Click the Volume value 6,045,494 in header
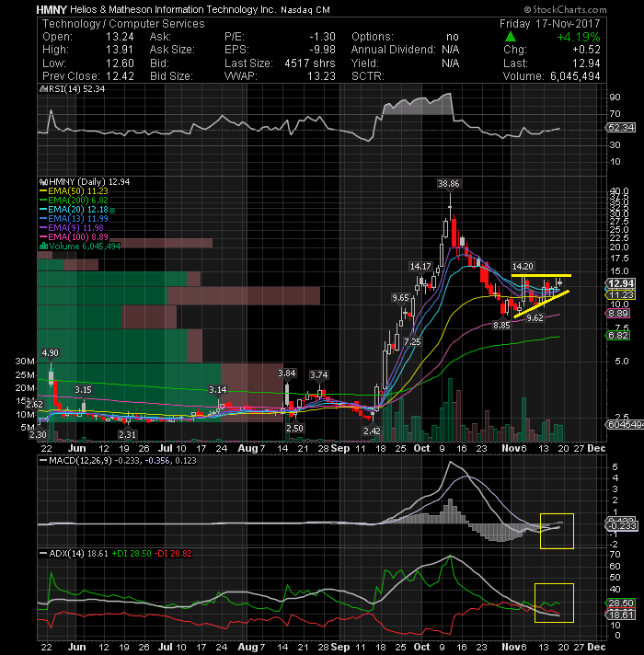This screenshot has height=655, width=644. tap(575, 76)
